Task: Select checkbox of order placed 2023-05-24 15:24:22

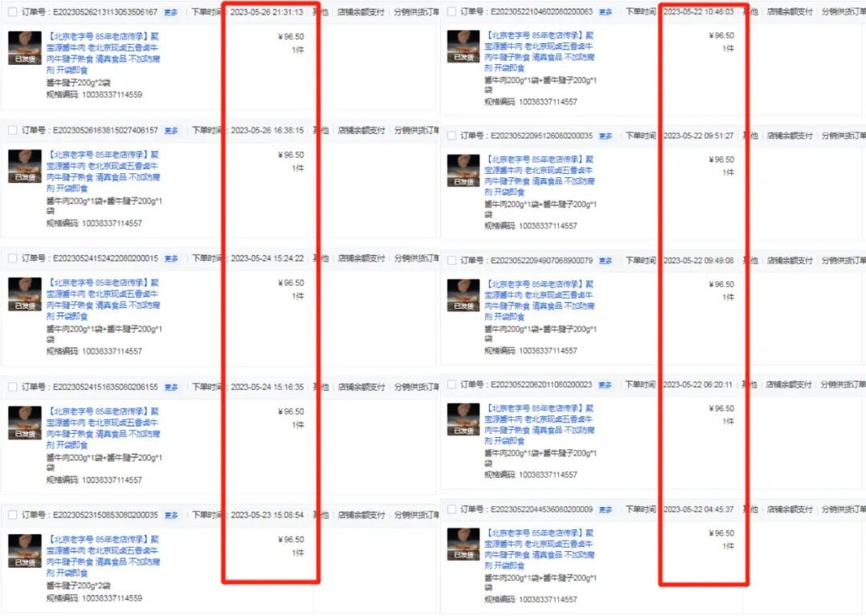Action: pyautogui.click(x=12, y=258)
